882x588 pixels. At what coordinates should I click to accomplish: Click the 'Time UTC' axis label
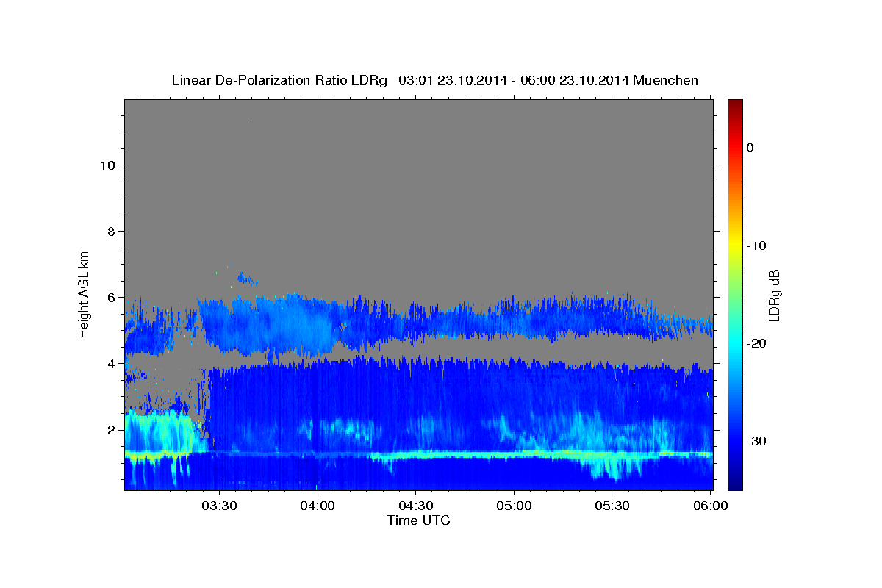click(x=418, y=520)
